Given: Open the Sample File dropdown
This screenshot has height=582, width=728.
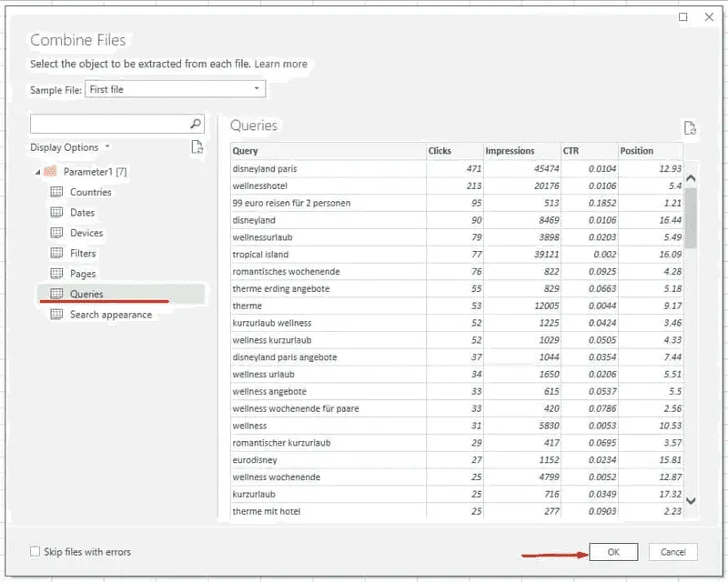Looking at the screenshot, I should [258, 89].
